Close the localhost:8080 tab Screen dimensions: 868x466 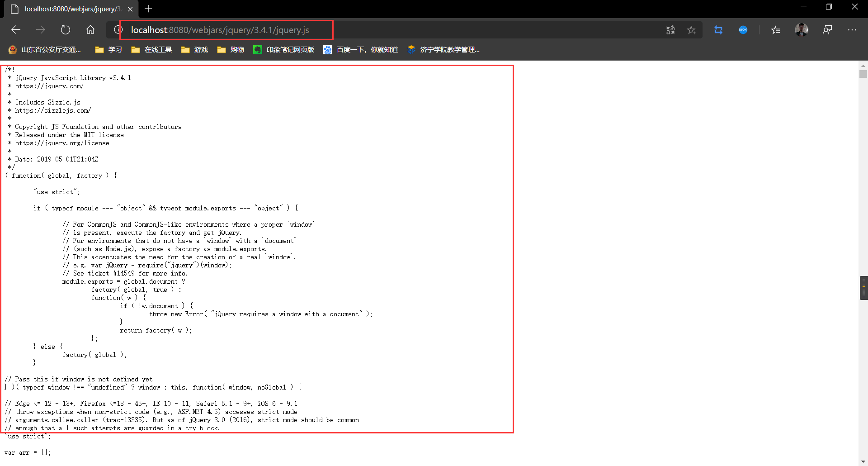(x=130, y=9)
